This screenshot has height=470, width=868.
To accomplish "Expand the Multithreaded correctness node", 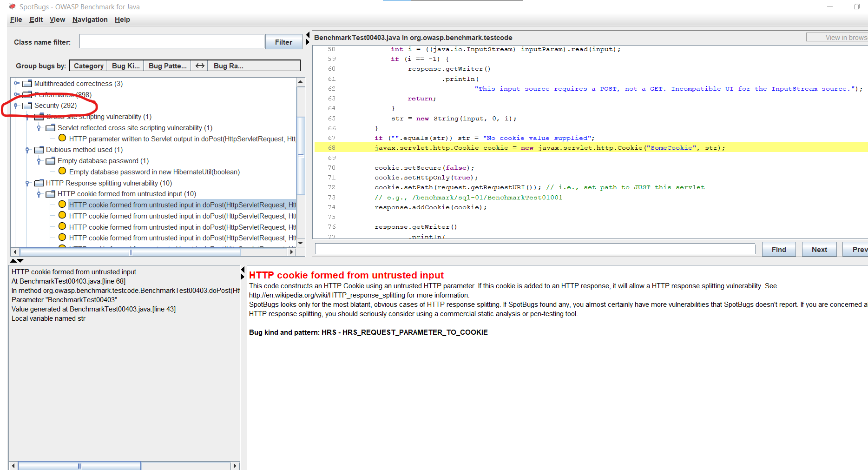I will pos(16,83).
